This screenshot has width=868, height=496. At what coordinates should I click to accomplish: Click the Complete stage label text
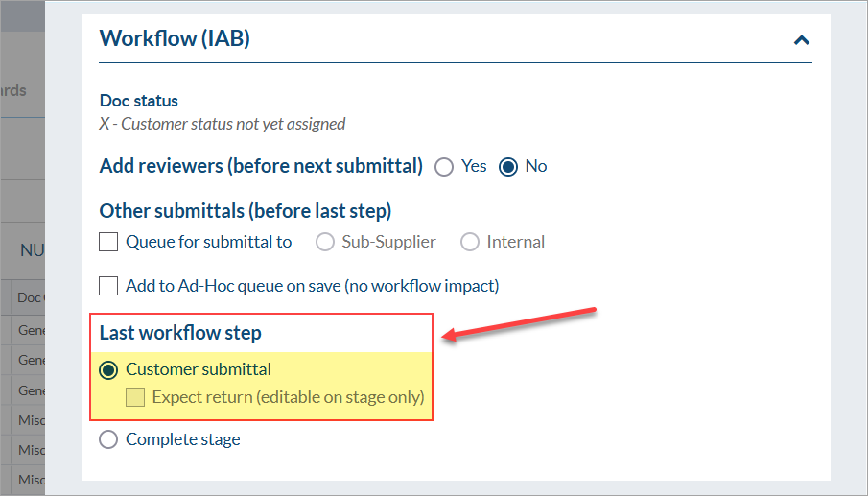tap(183, 439)
